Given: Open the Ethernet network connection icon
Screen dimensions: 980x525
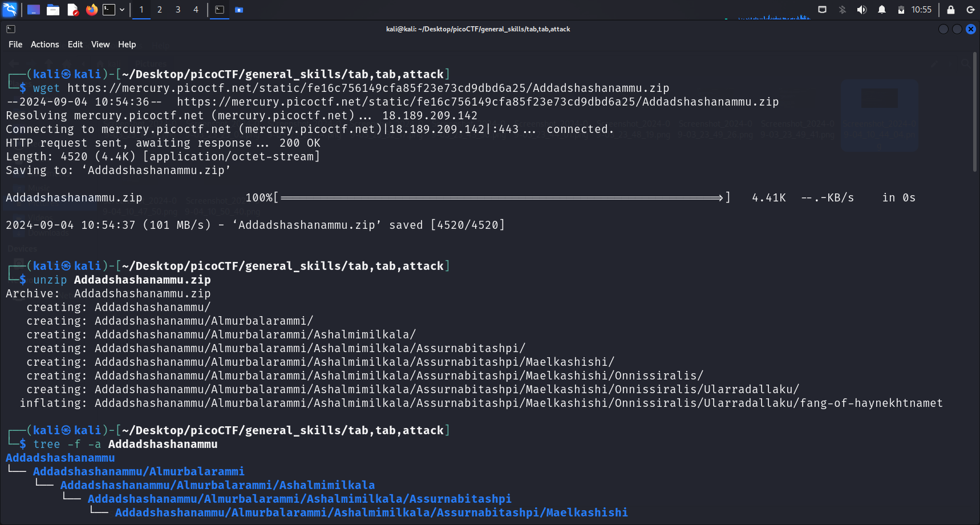Looking at the screenshot, I should pos(822,10).
